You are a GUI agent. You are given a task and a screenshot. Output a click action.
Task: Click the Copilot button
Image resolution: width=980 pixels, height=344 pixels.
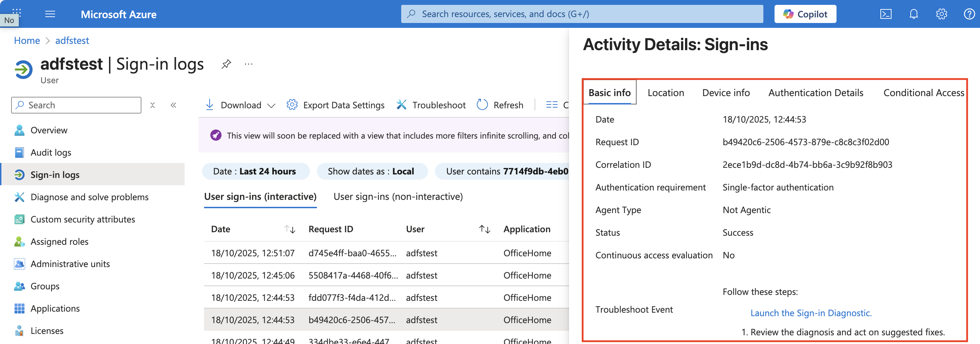pyautogui.click(x=805, y=14)
